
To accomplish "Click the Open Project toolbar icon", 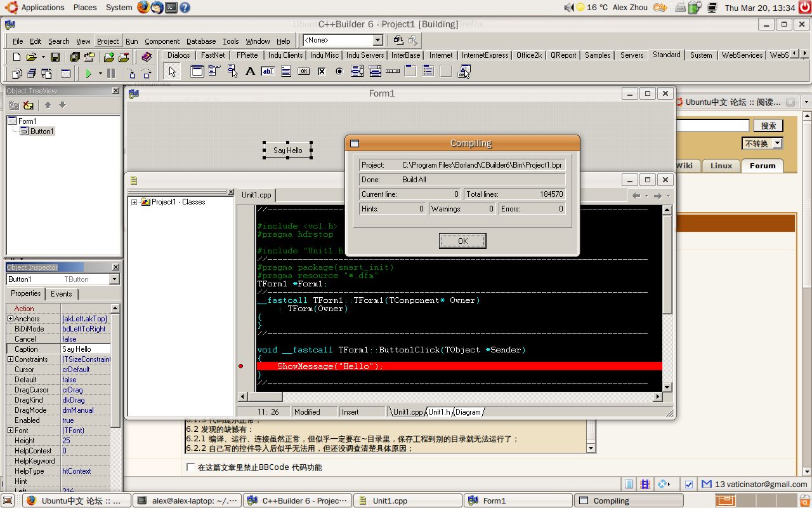I will pos(89,57).
